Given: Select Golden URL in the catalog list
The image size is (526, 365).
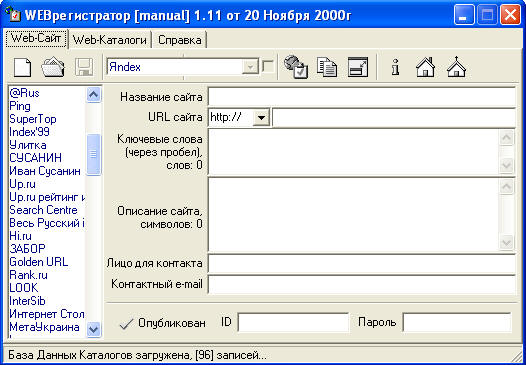Looking at the screenshot, I should (39, 262).
